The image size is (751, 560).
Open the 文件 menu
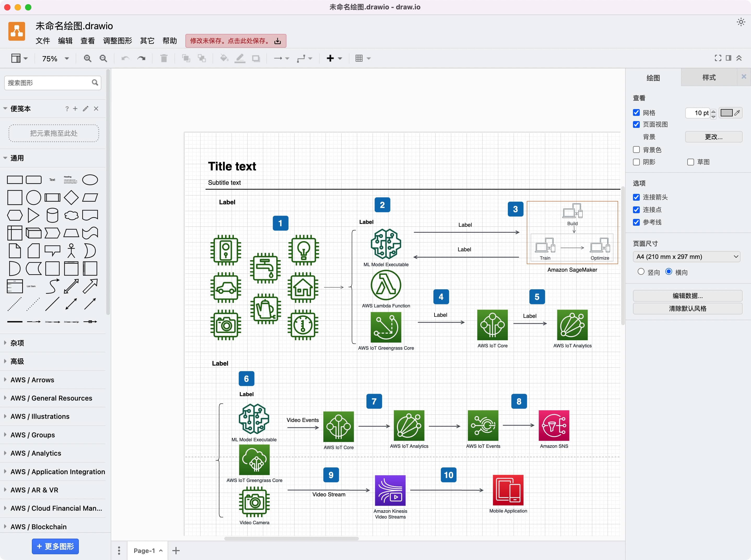click(43, 41)
